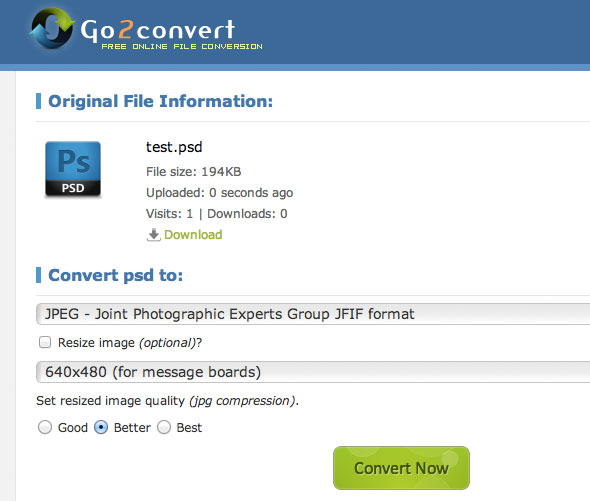Enable the Resize image checkbox
The width and height of the screenshot is (590, 501).
tap(45, 342)
